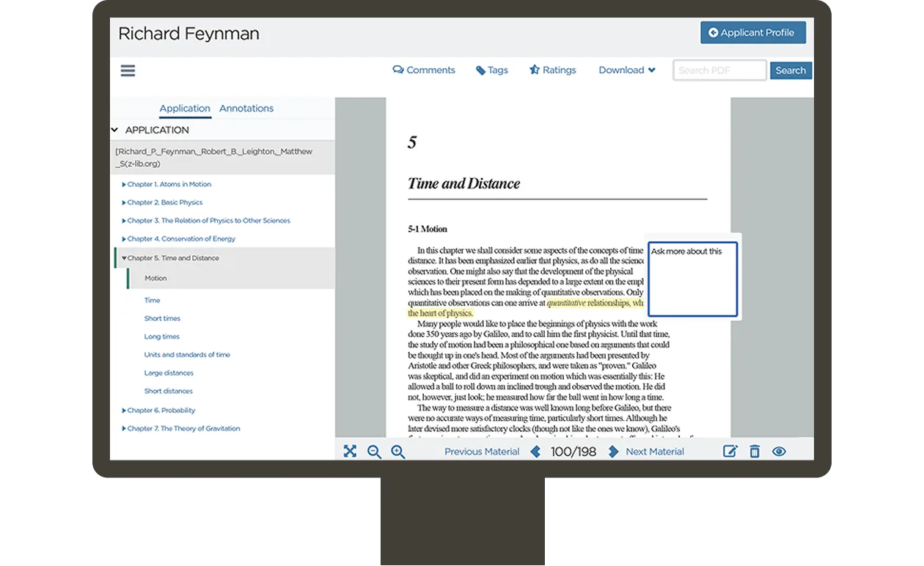This screenshot has height=566, width=924.
Task: Click the 'Ask more about this' annotation box
Action: (692, 279)
